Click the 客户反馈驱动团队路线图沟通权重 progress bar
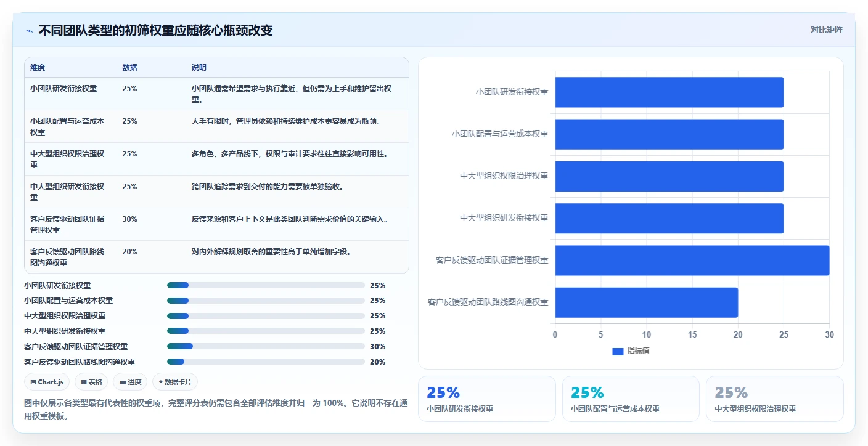 266,362
